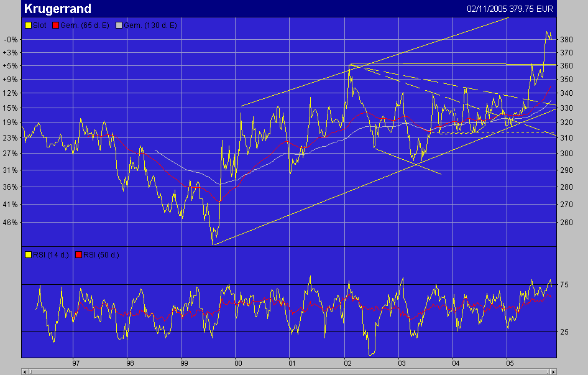Click the RSI (50 d.) legend label
Screen dimensions: 588x375
click(x=101, y=255)
